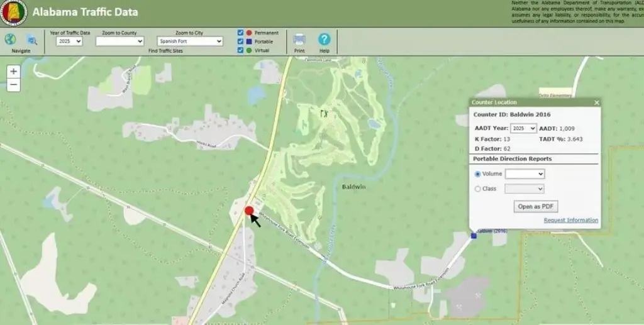Click the Print printer icon
This screenshot has height=325, width=644.
point(299,40)
